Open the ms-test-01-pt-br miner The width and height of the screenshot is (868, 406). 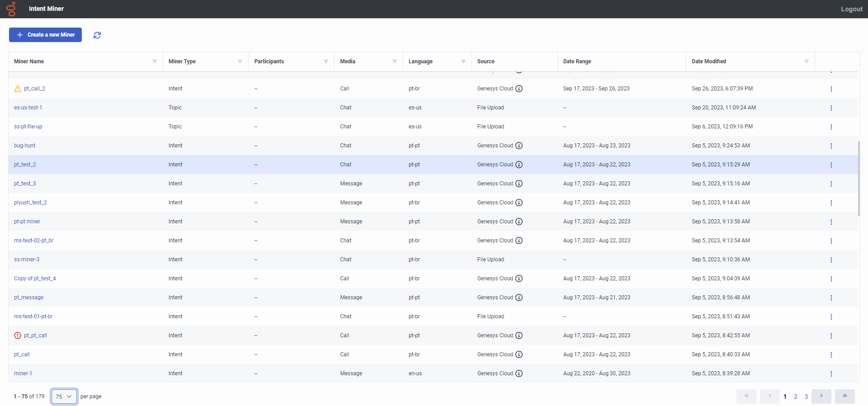point(33,316)
